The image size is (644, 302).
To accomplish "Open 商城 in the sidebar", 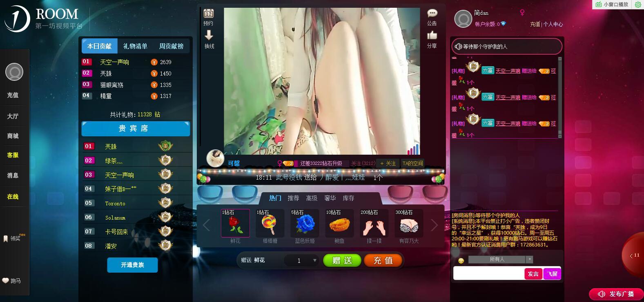I will coord(13,136).
